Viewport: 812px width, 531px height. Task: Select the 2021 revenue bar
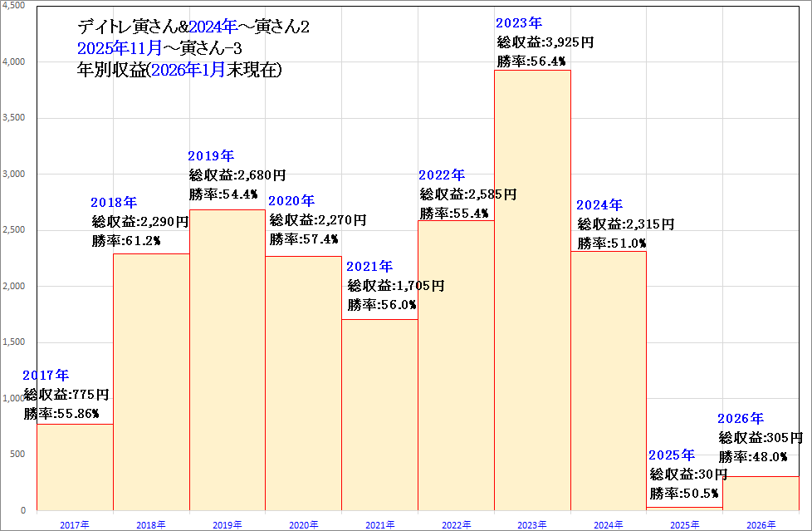[x=379, y=414]
